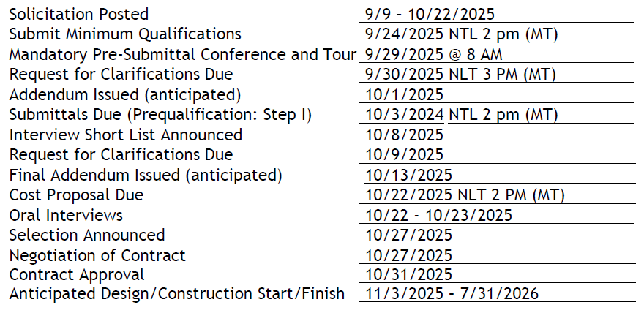The height and width of the screenshot is (313, 644).
Task: Select the 10/1/2025 date
Action: click(404, 95)
